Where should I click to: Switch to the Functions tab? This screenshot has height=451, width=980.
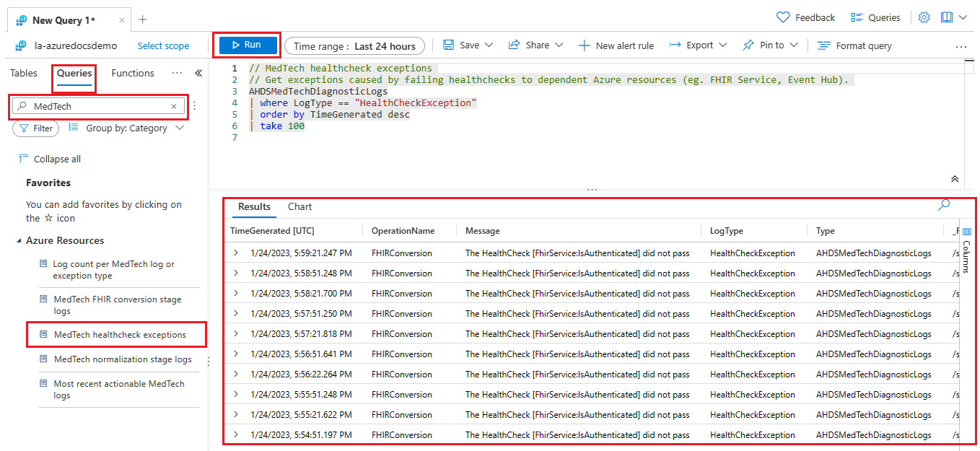pyautogui.click(x=133, y=73)
